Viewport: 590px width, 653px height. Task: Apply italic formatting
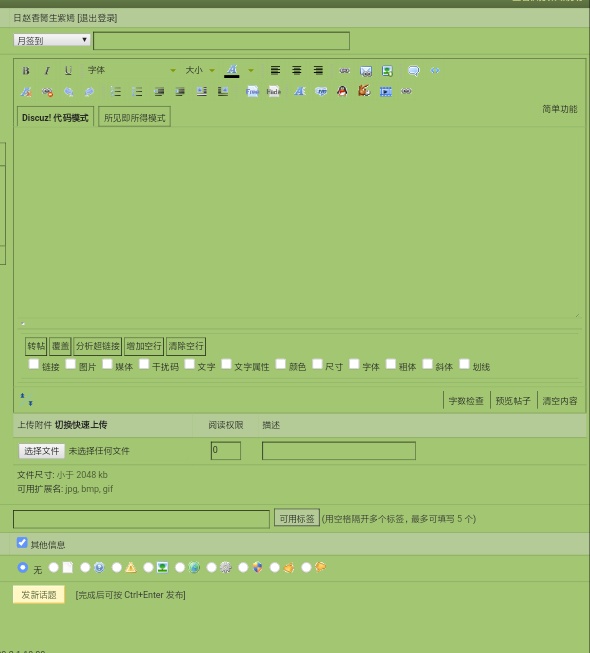[x=47, y=70]
